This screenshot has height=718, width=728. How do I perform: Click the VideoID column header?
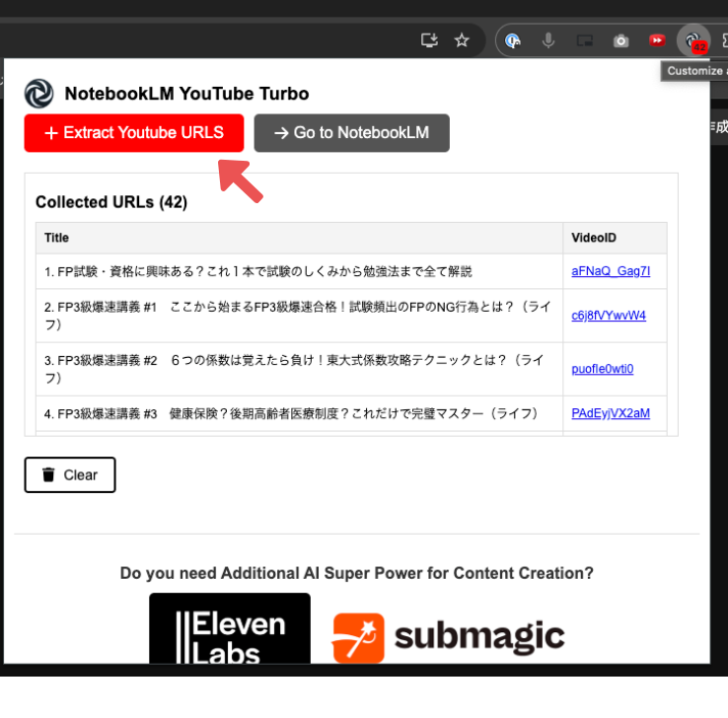pos(615,238)
